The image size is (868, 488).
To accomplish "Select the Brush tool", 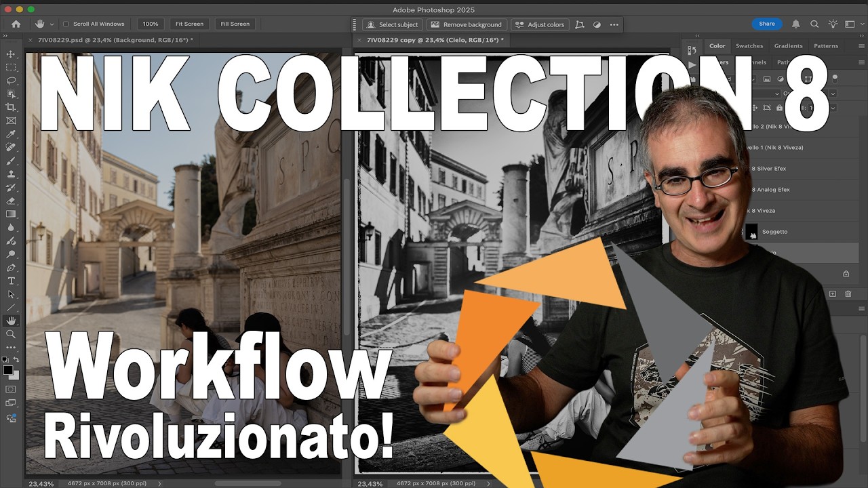I will pos(11,161).
